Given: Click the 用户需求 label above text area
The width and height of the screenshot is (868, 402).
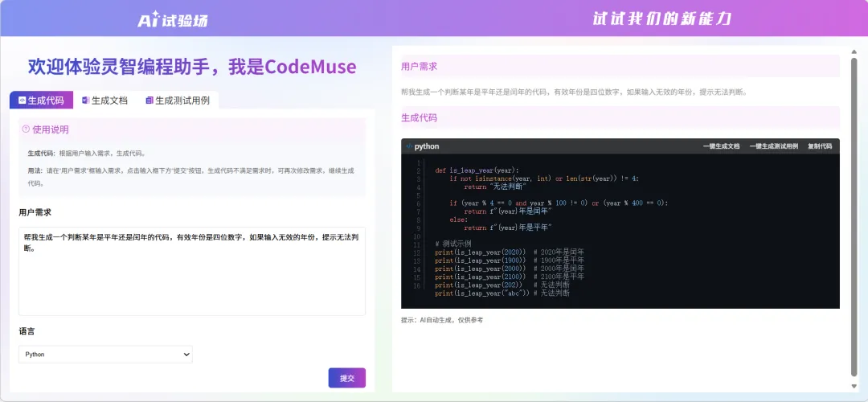Looking at the screenshot, I should pyautogui.click(x=35, y=212).
